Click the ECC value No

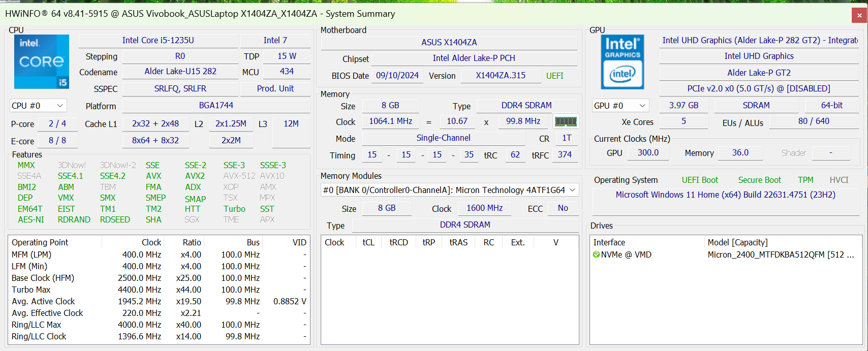point(563,208)
